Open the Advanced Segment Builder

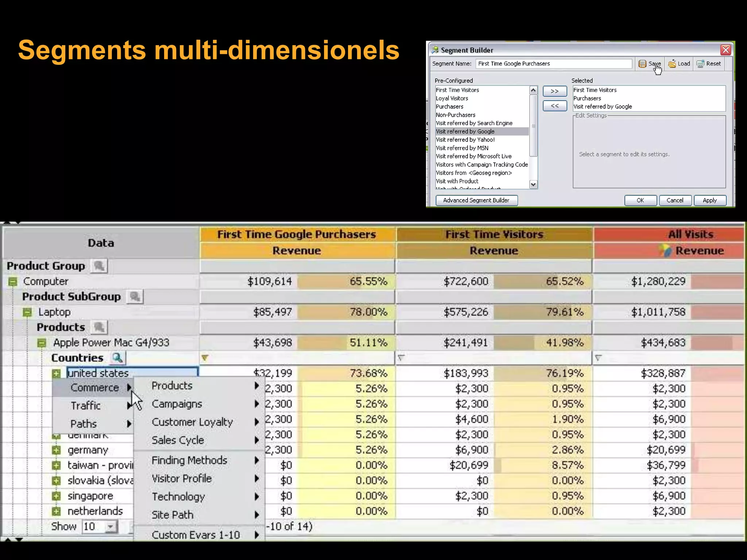[x=476, y=200]
